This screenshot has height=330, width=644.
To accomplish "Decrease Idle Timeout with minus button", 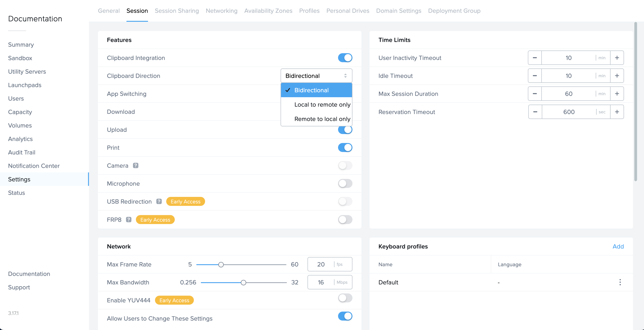I will pos(535,76).
